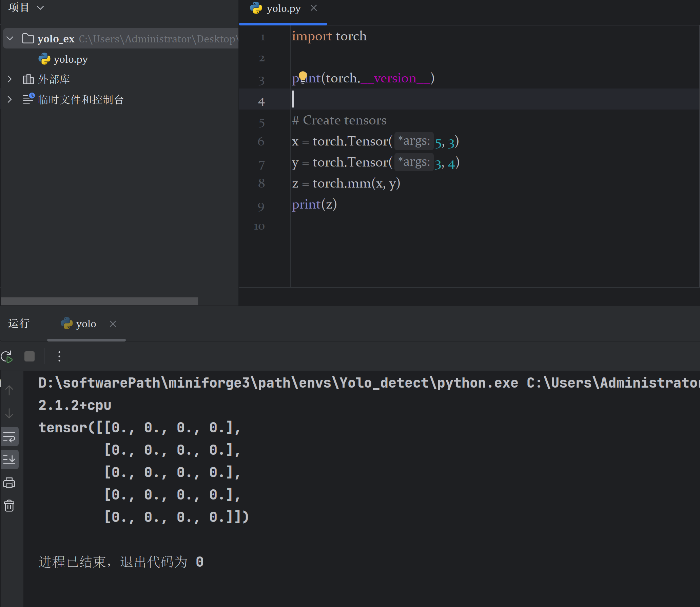Collapse the yolo_ex project folder
The width and height of the screenshot is (700, 607).
pos(10,38)
